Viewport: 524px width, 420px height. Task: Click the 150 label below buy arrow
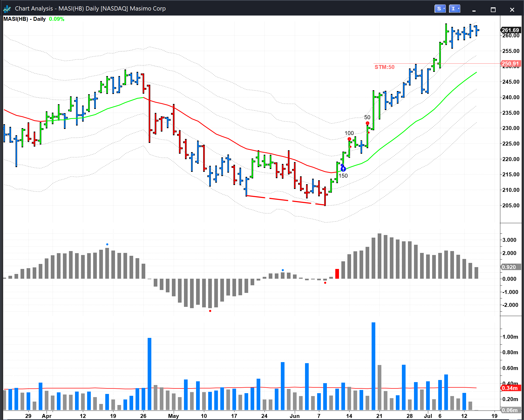[x=343, y=176]
